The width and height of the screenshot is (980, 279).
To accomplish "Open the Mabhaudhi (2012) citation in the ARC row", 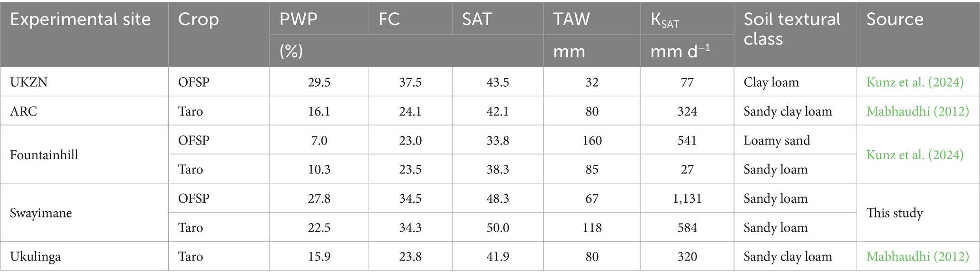I will click(x=917, y=111).
